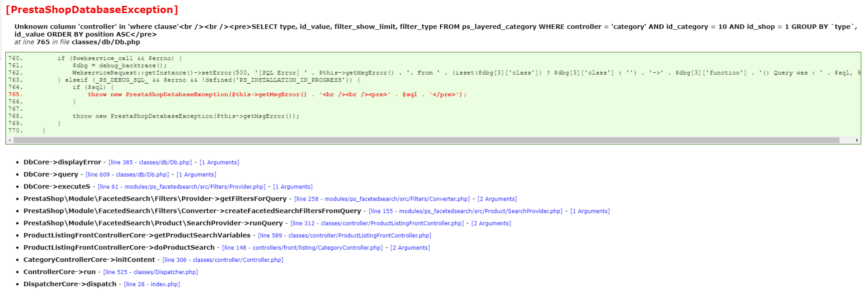Click the CategoryControllerCore->initContent entry

[89, 260]
